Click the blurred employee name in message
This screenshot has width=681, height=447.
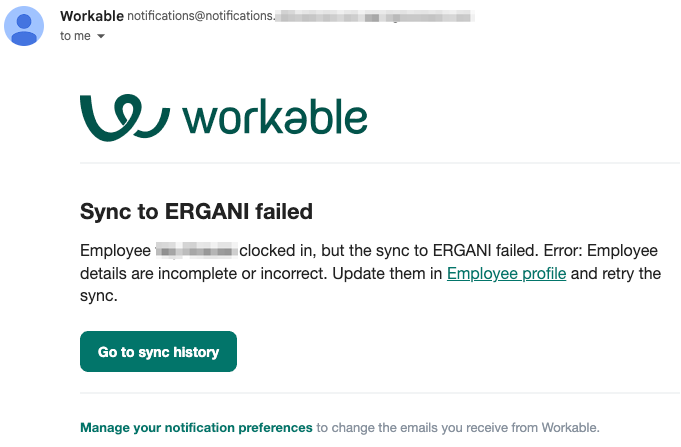pyautogui.click(x=197, y=251)
